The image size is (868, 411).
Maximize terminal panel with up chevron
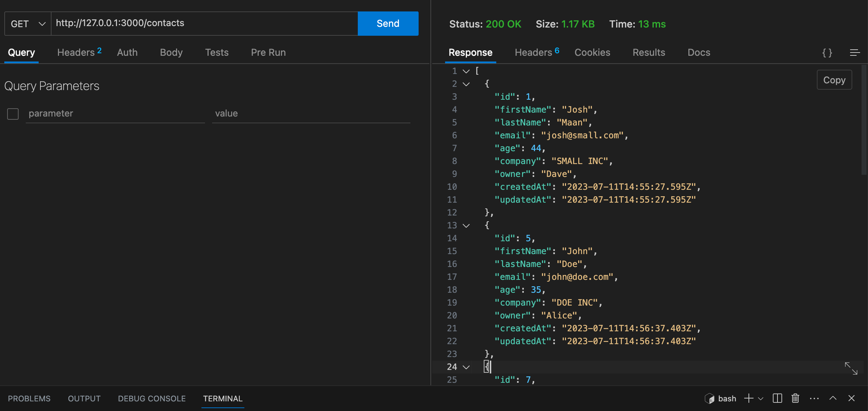[833, 398]
